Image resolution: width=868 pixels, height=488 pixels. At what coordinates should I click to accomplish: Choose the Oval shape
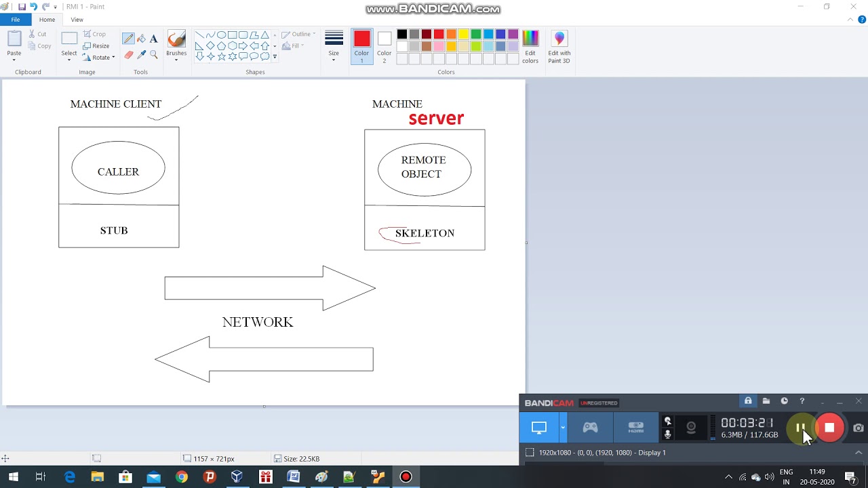click(221, 35)
